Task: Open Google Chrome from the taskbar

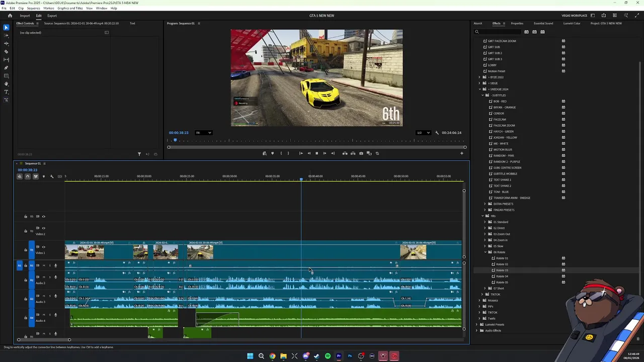Action: tap(272, 356)
